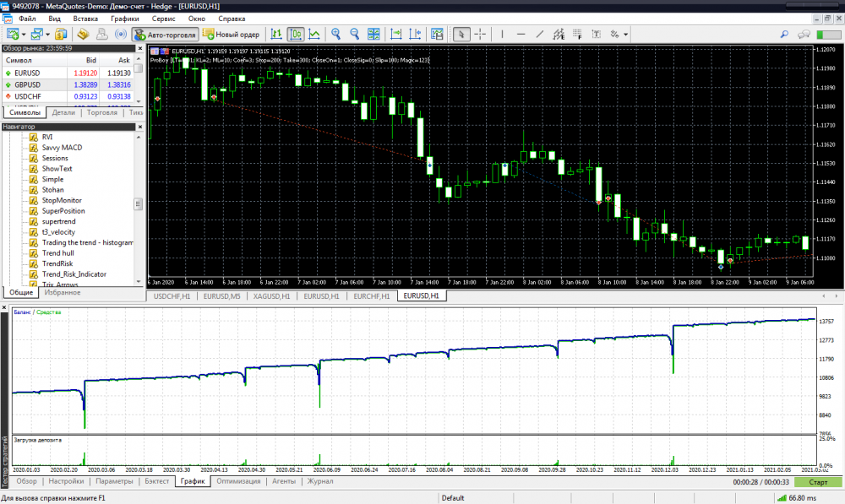The height and width of the screenshot is (504, 845).
Task: Select the crosshair cursor tool
Action: point(480,35)
